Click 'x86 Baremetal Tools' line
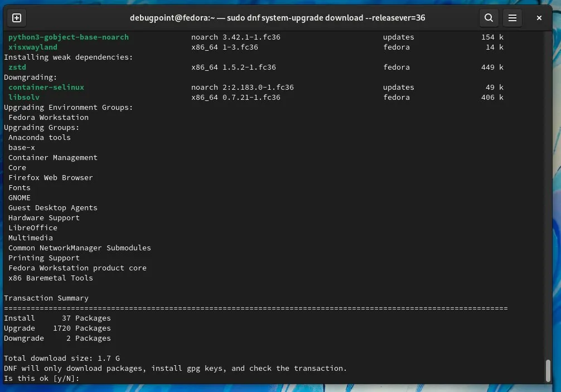Screen dimensions: 561x392 pos(50,278)
